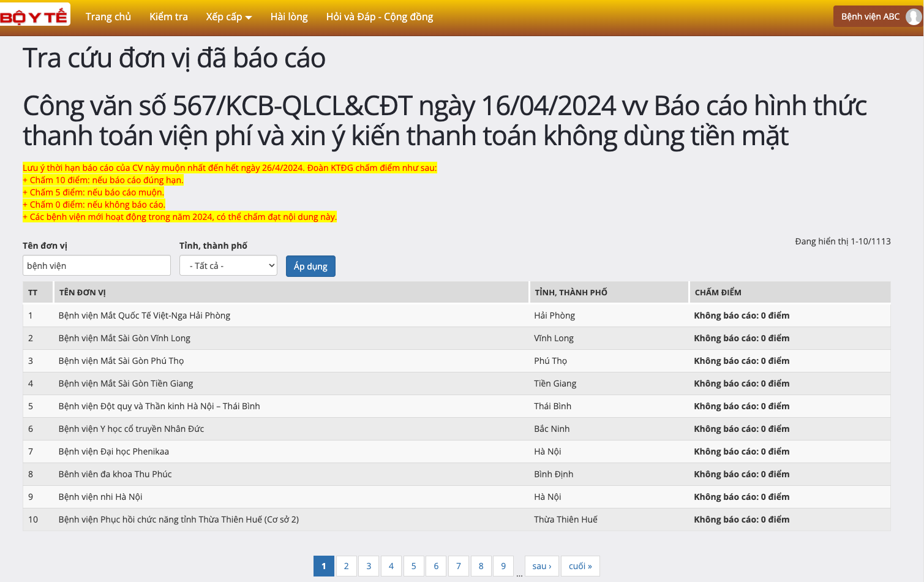The width and height of the screenshot is (924, 582).
Task: Click the current page 1 button
Action: point(324,566)
